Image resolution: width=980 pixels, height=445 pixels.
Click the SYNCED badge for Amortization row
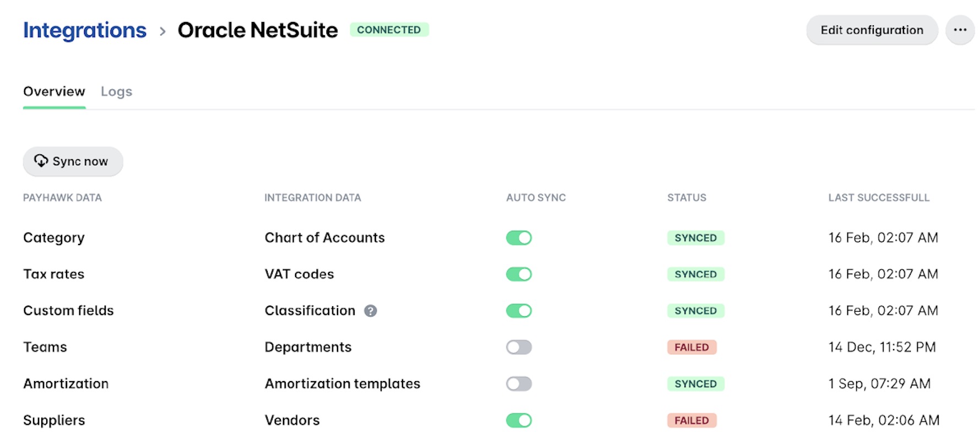(695, 384)
